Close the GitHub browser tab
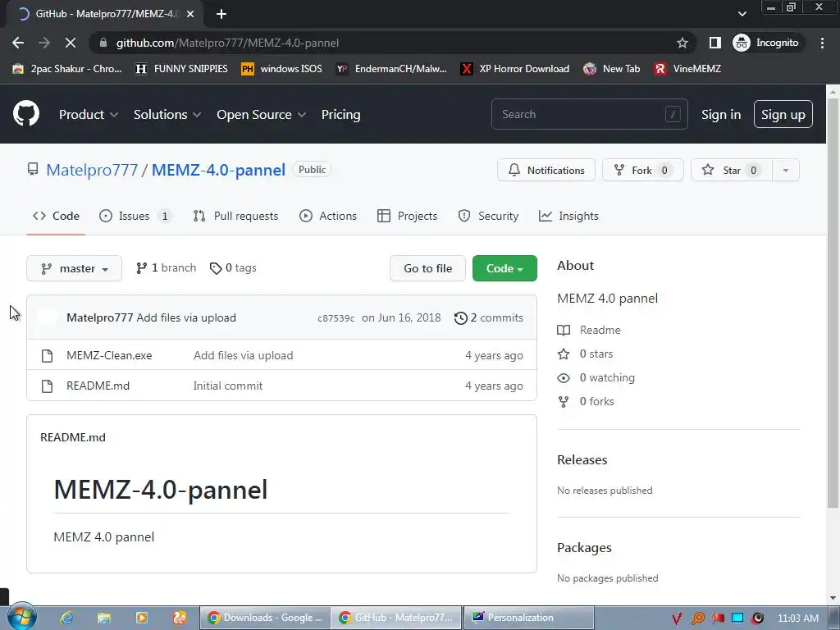Viewport: 840px width, 630px height. pos(190,14)
